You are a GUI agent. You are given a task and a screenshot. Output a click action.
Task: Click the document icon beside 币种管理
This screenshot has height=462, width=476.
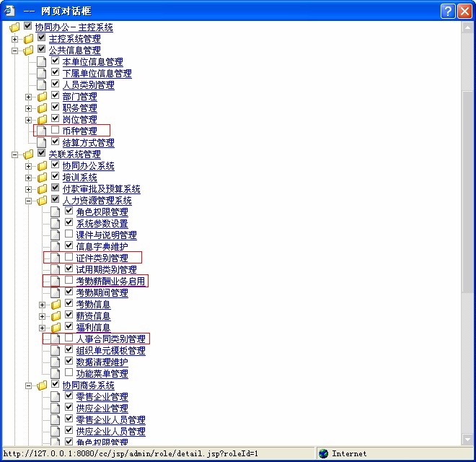(42, 131)
